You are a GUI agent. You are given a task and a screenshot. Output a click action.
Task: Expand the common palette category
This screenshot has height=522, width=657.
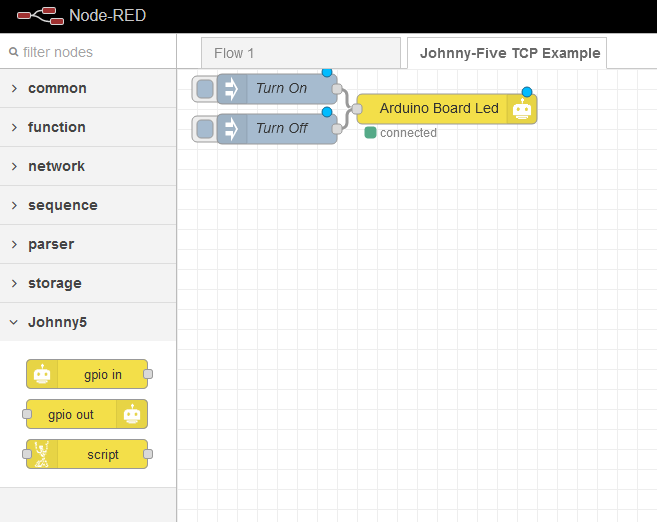tap(88, 88)
